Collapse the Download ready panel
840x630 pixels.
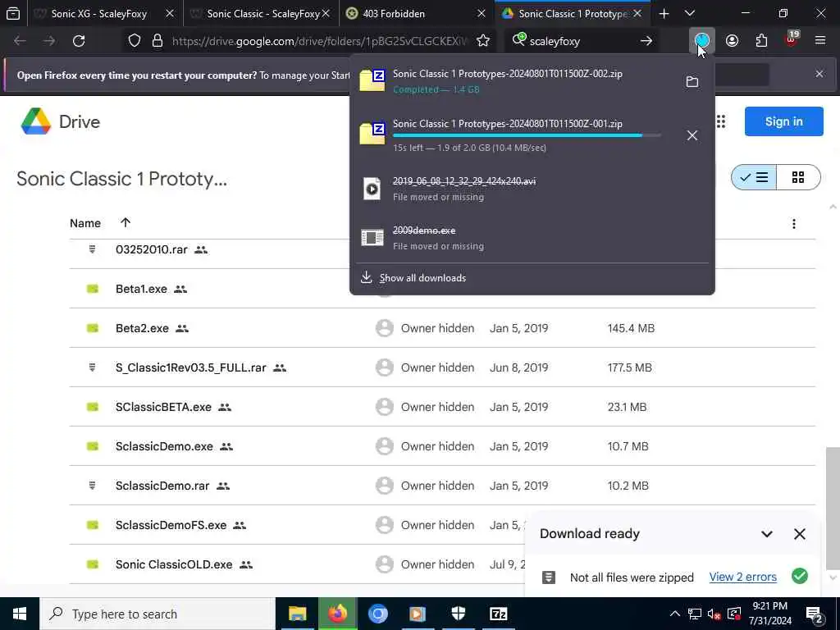point(767,534)
